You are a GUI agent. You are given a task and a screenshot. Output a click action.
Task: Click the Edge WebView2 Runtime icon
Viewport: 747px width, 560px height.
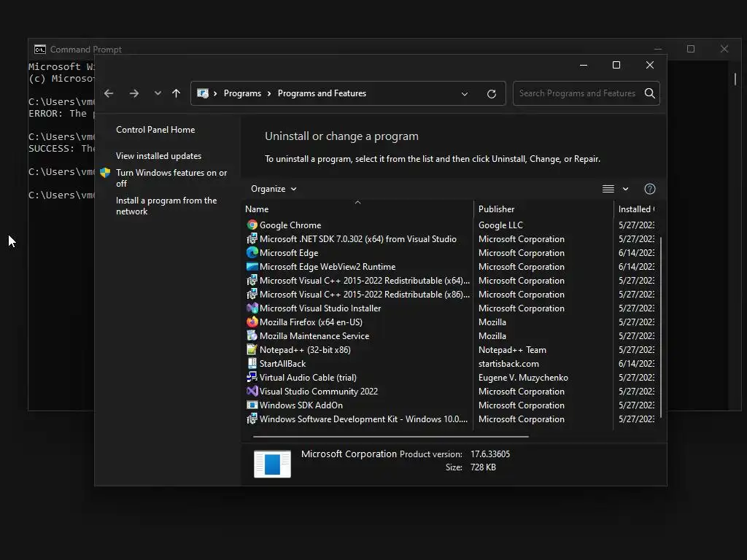[252, 266]
